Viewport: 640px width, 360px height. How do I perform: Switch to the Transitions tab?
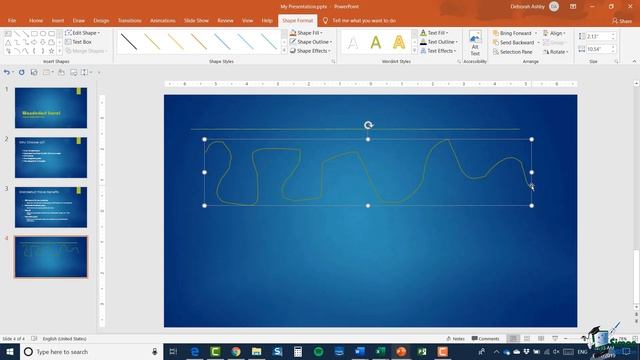click(129, 20)
